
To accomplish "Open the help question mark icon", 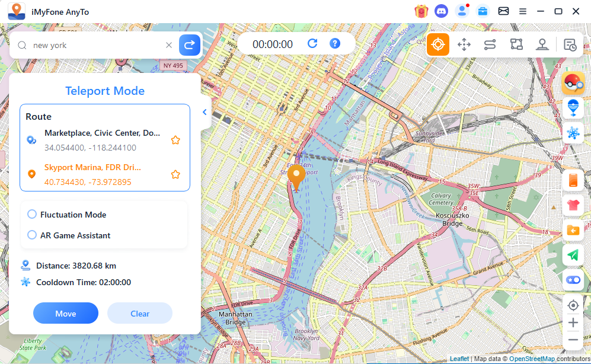I will [335, 44].
